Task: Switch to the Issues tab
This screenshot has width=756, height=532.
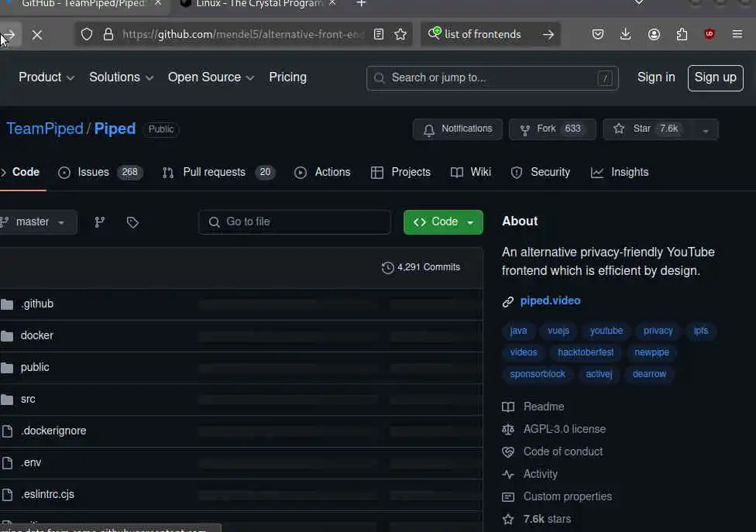Action: point(100,173)
